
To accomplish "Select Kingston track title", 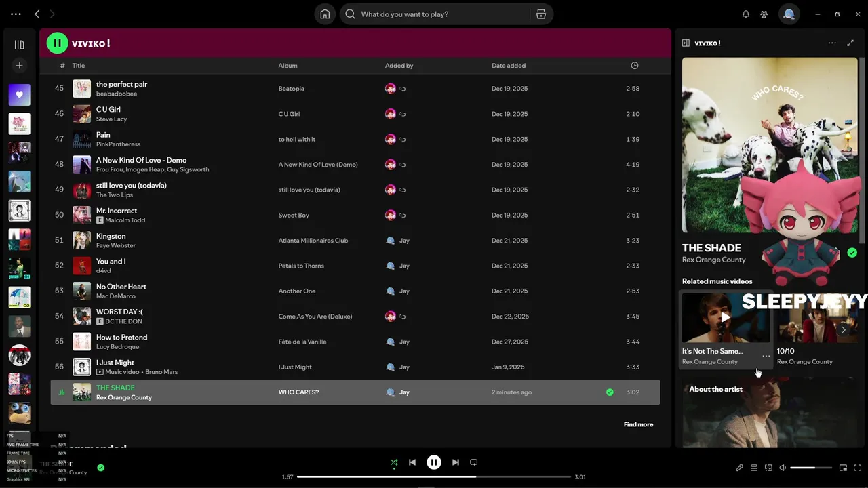I will (x=111, y=236).
